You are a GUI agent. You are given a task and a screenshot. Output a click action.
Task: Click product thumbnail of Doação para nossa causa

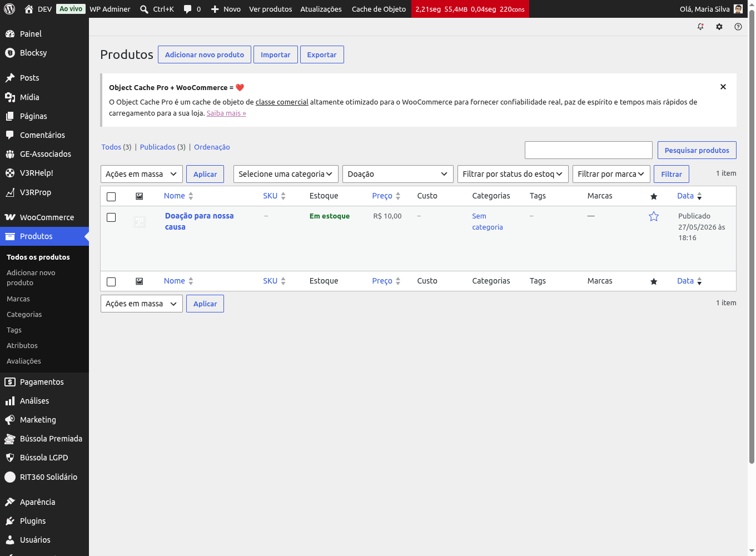(x=140, y=222)
